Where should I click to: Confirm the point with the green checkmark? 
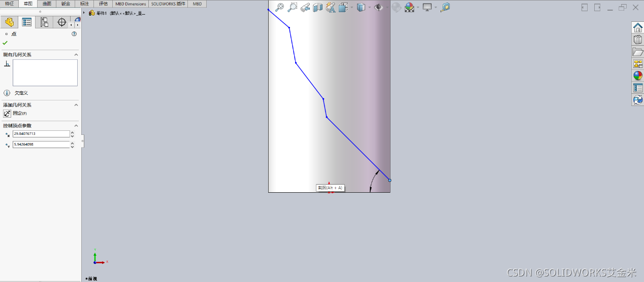click(5, 43)
